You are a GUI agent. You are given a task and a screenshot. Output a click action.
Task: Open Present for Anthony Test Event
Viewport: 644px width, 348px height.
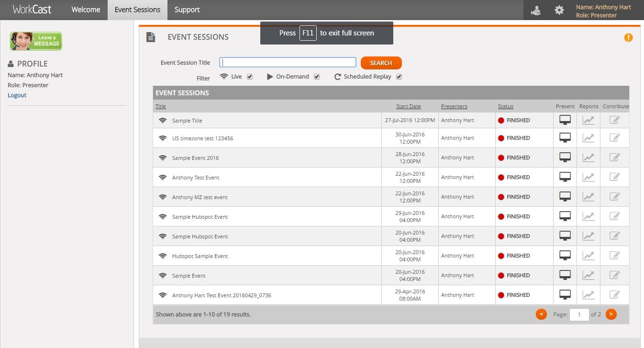[x=565, y=177]
